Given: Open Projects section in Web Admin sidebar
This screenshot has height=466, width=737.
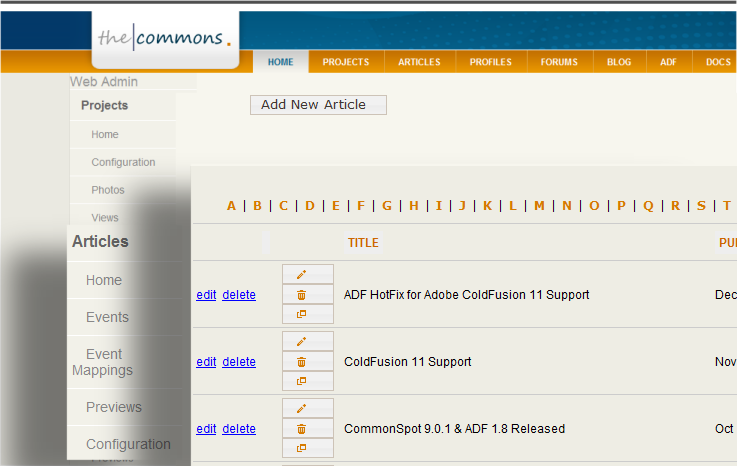Looking at the screenshot, I should point(104,105).
